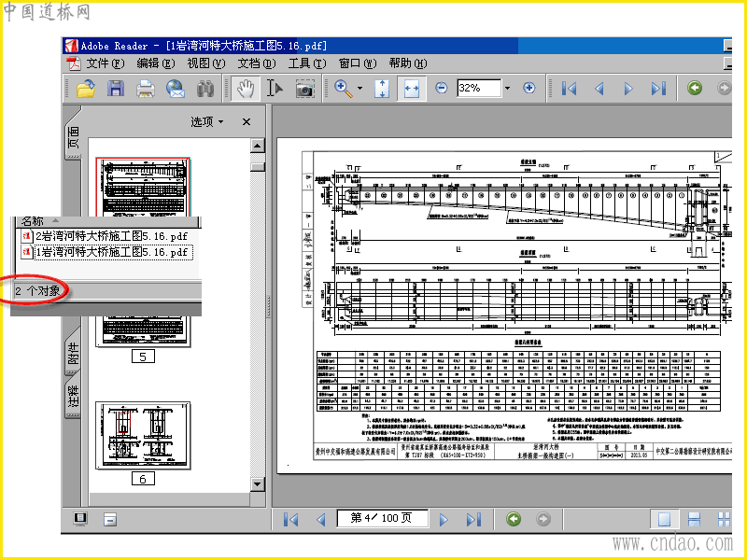Image resolution: width=747 pixels, height=560 pixels.
Task: Zoom in with the plus button
Action: (x=529, y=88)
